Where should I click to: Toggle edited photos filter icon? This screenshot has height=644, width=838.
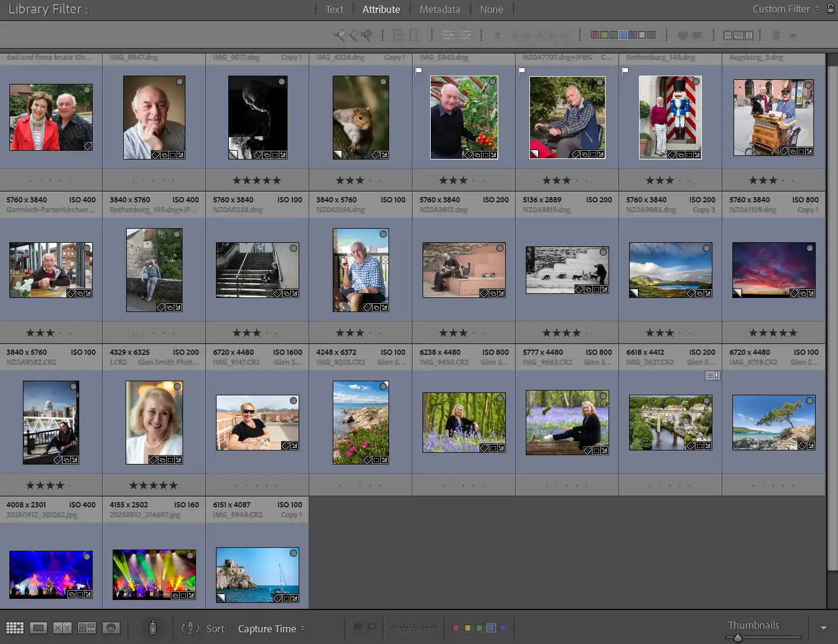[448, 36]
